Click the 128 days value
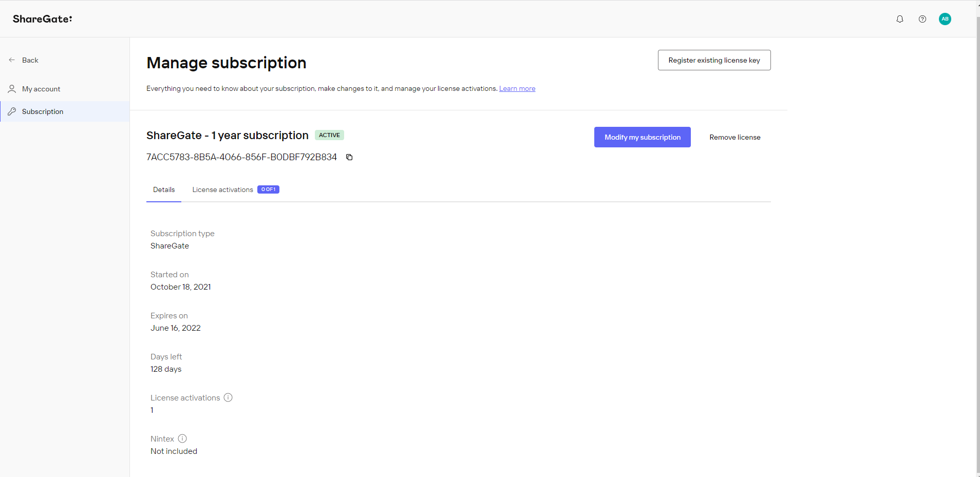 pyautogui.click(x=166, y=369)
